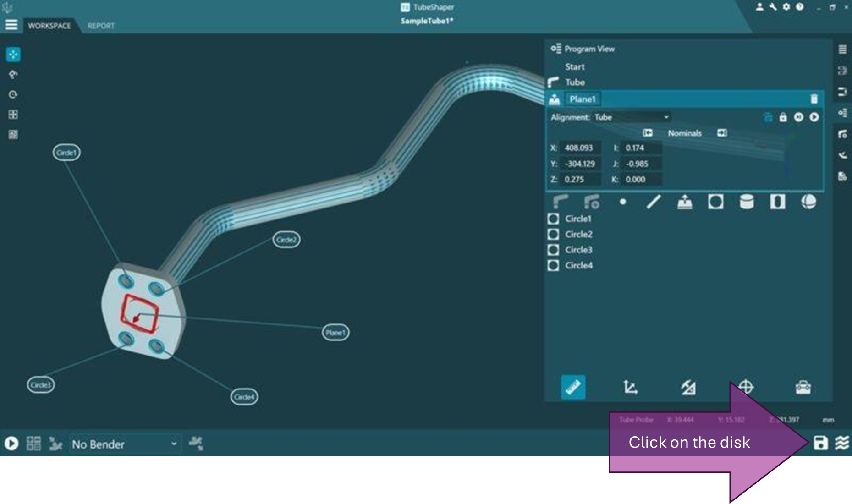Select the cylinder feature tool
Image resolution: width=852 pixels, height=504 pixels.
(x=747, y=202)
